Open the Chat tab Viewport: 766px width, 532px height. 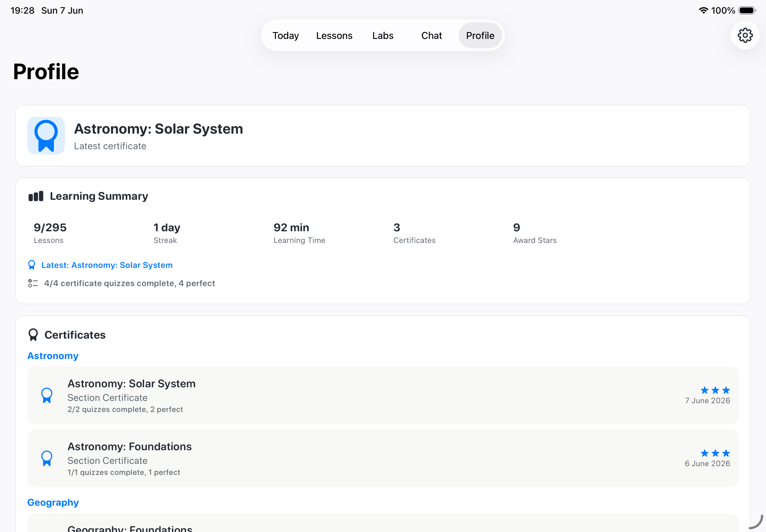click(x=431, y=35)
